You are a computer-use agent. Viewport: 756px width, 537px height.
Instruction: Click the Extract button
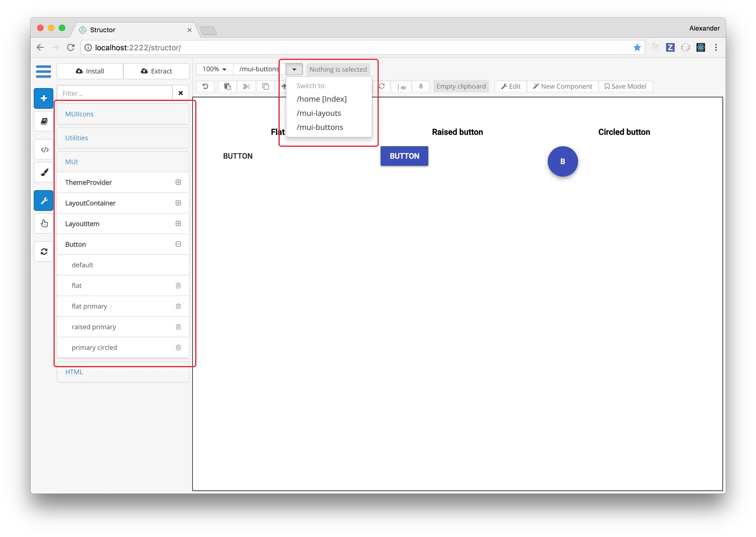[x=157, y=71]
